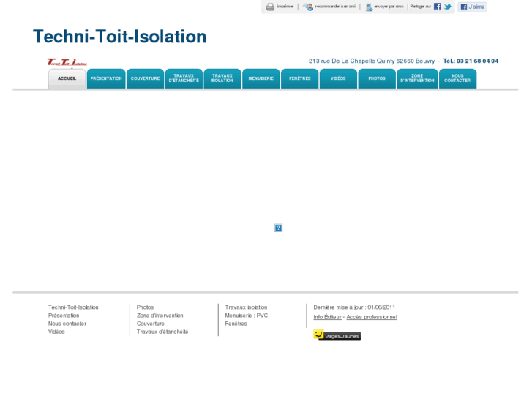Share the page on Twitter bird icon
532x399 pixels.
[x=448, y=7]
